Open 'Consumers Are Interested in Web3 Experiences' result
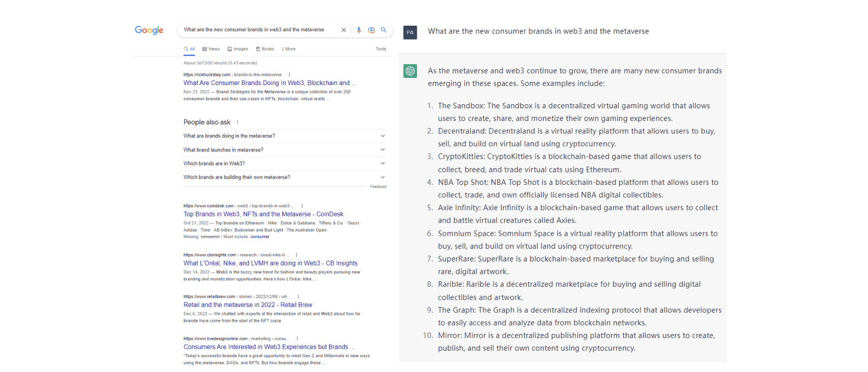Image resolution: width=868 pixels, height=372 pixels. 269,347
